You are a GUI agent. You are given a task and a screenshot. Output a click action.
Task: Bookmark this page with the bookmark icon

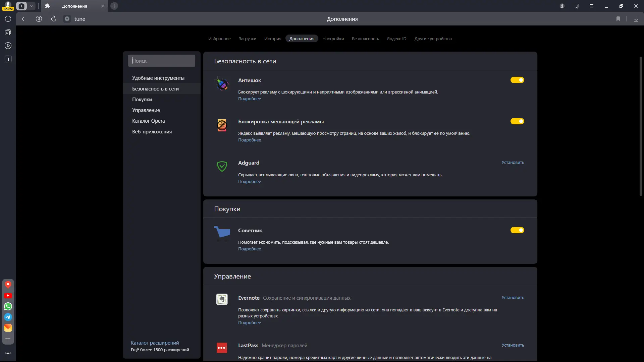(618, 19)
